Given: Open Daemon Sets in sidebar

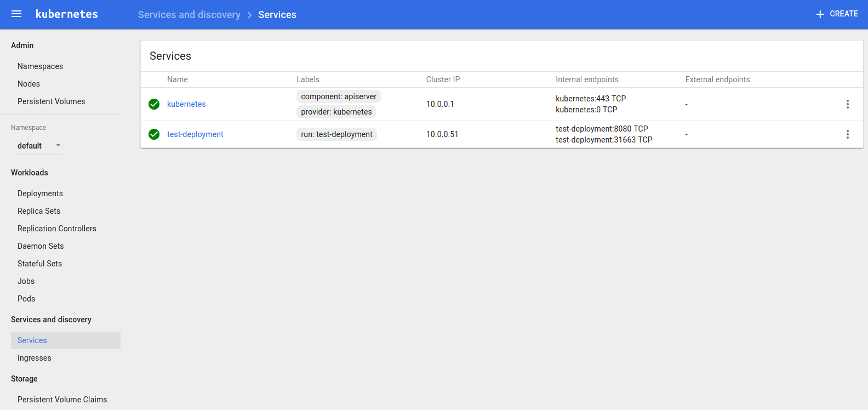Looking at the screenshot, I should (41, 246).
